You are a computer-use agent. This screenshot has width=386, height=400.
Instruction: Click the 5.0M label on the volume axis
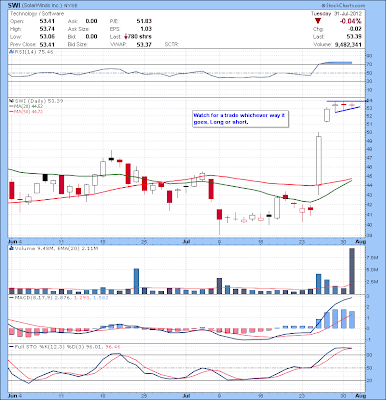click(x=371, y=270)
